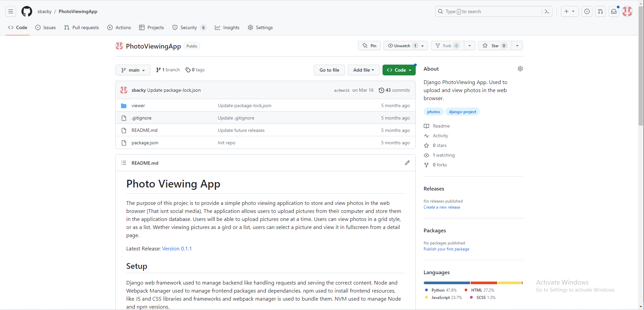This screenshot has height=310, width=644.
Task: Select the django-project topic tag
Action: pyautogui.click(x=462, y=112)
